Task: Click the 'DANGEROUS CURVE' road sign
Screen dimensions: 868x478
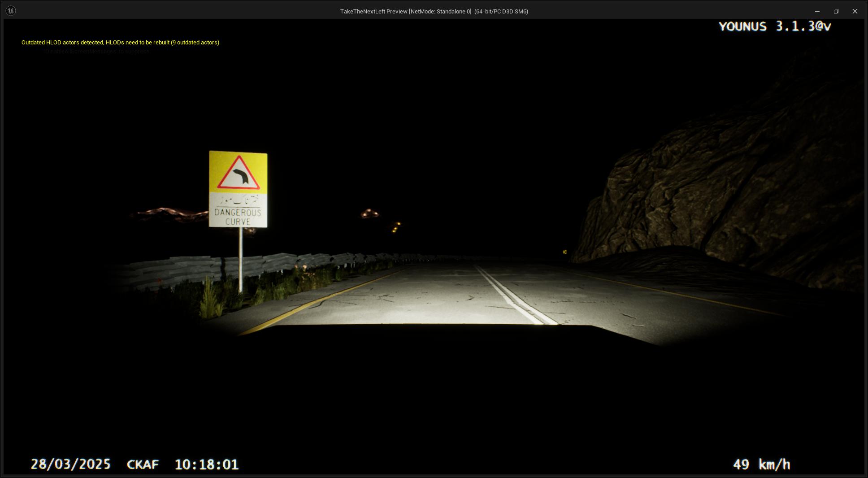Action: click(x=238, y=189)
